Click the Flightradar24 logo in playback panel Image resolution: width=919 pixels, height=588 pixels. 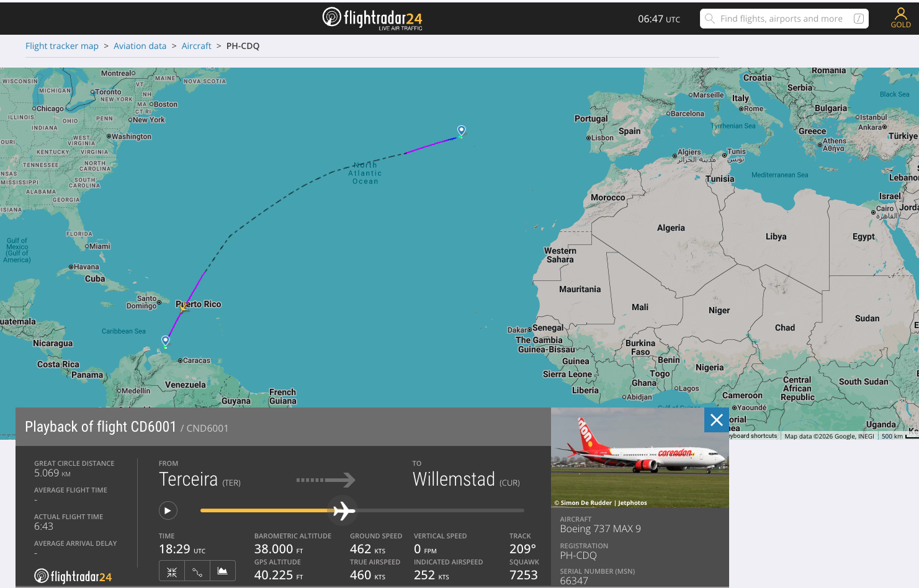point(73,576)
